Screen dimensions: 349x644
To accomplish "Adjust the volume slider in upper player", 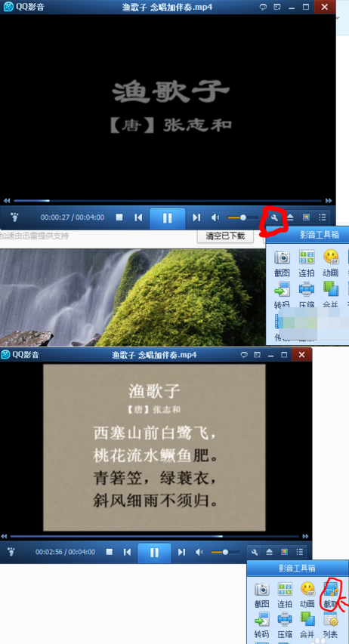I will pos(242,217).
